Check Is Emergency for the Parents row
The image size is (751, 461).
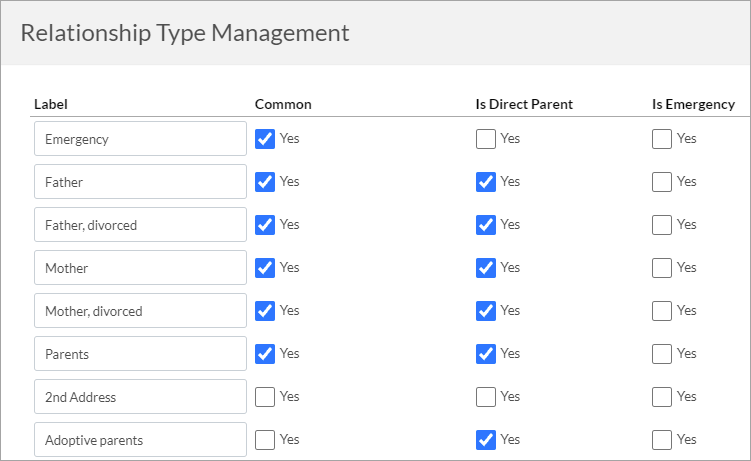click(x=662, y=354)
